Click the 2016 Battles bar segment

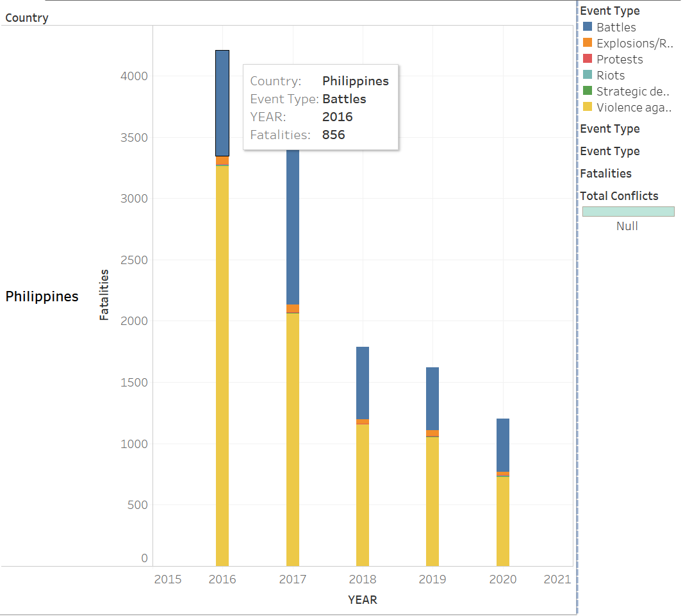click(222, 103)
